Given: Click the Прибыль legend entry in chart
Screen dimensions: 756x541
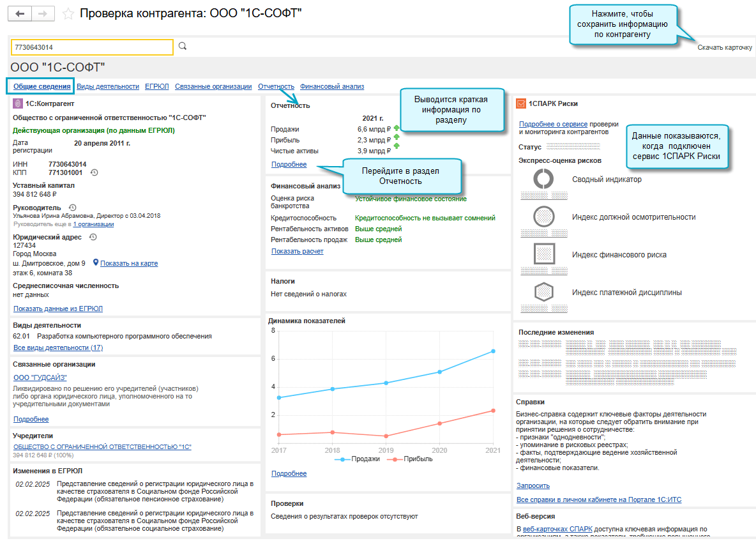Looking at the screenshot, I should (x=409, y=459).
